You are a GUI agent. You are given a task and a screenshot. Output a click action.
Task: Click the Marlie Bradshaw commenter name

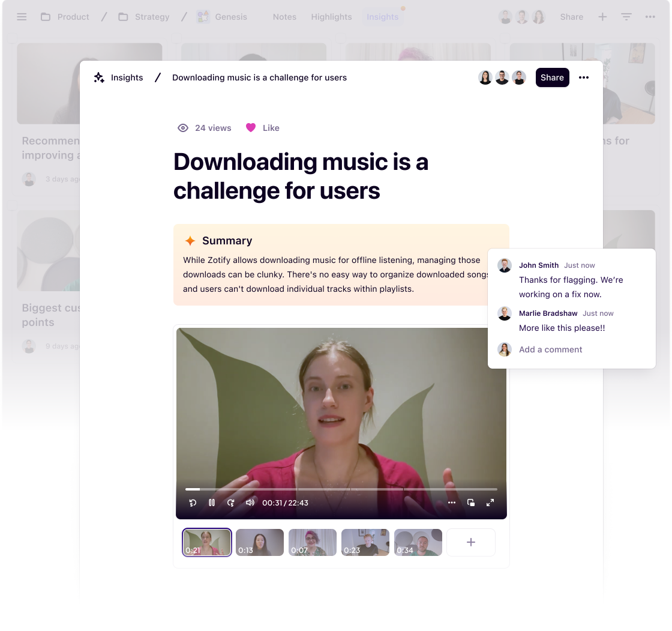pos(548,313)
